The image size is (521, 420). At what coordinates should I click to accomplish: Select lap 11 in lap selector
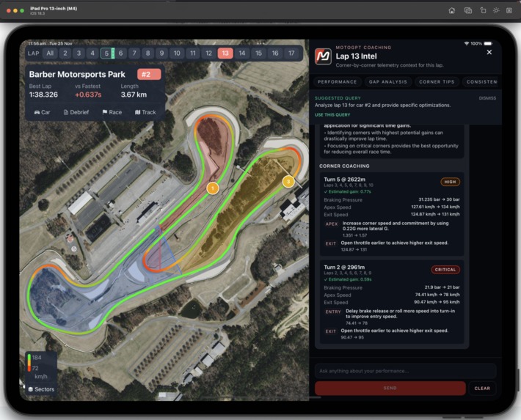[x=193, y=53]
